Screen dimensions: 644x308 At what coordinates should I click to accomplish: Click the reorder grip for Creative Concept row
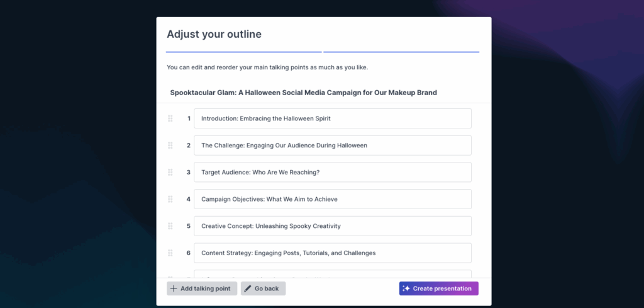pyautogui.click(x=170, y=226)
